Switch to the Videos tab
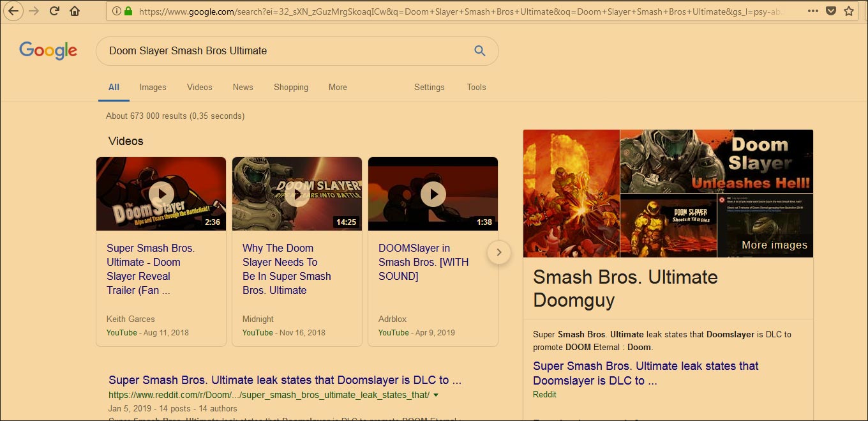 tap(199, 87)
